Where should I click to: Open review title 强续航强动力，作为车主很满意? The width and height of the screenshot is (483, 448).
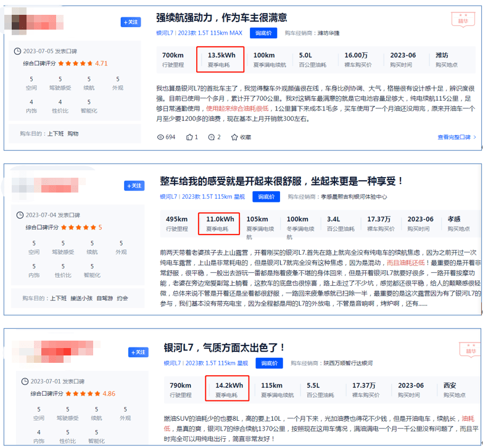point(221,17)
